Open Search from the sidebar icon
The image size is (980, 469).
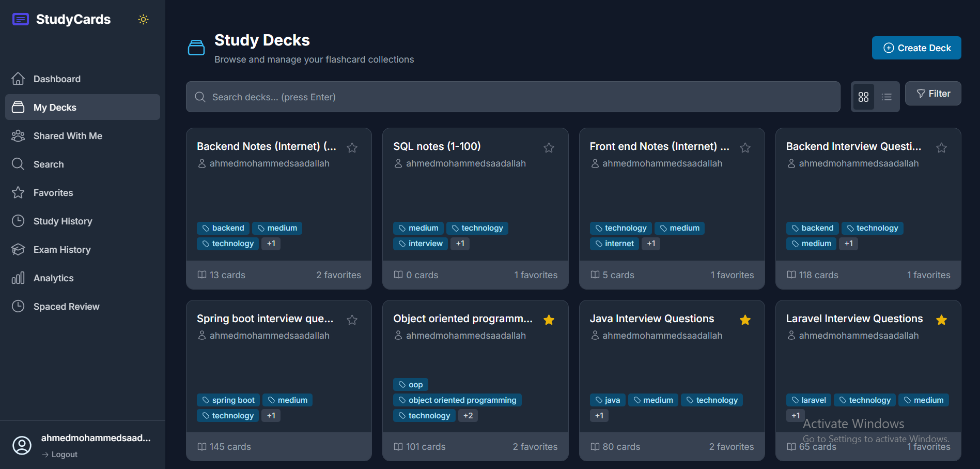[18, 164]
